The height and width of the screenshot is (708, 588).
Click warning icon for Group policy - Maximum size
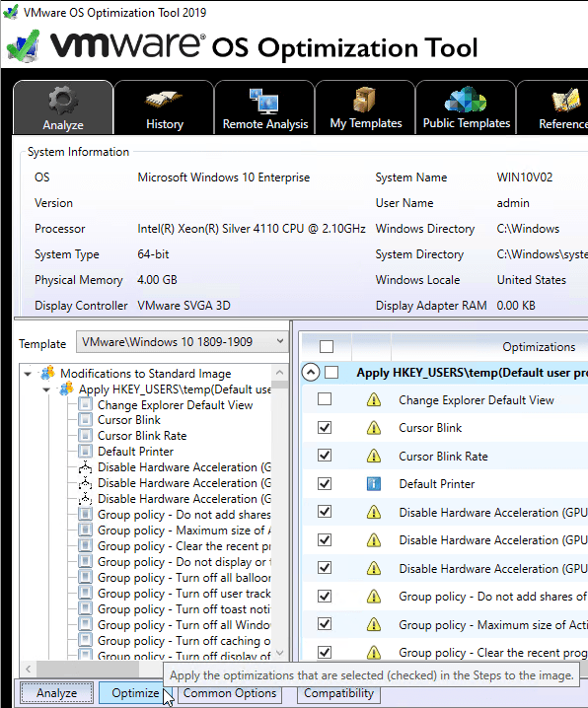coord(374,625)
